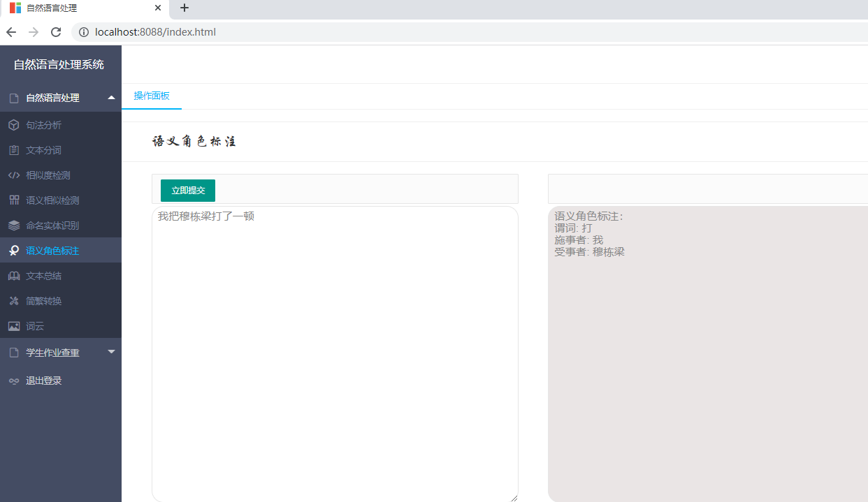The height and width of the screenshot is (502, 868).
Task: Click the browser address bar URL
Action: tap(155, 32)
